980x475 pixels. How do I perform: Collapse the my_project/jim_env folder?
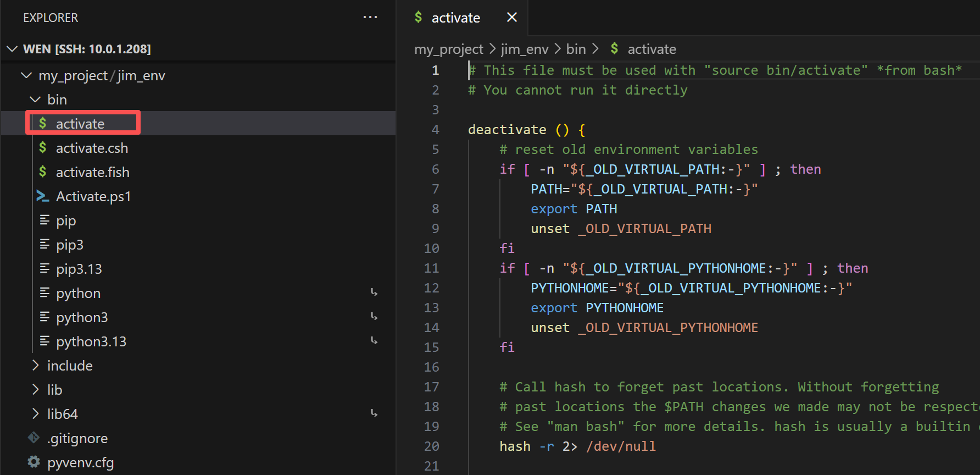26,75
